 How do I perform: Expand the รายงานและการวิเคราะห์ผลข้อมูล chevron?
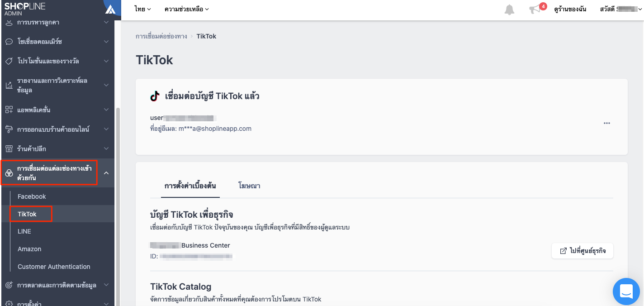[x=106, y=85]
